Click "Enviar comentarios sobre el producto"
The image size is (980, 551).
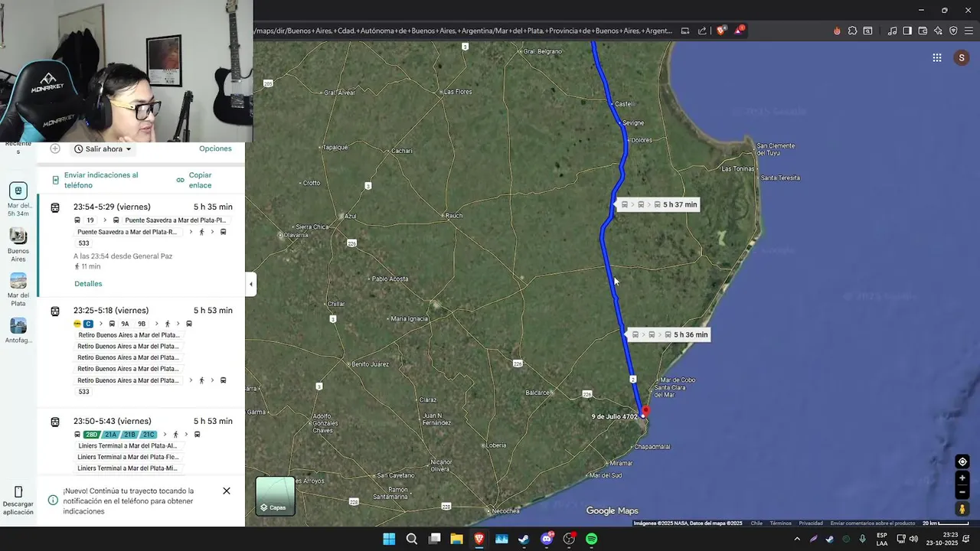[873, 523]
